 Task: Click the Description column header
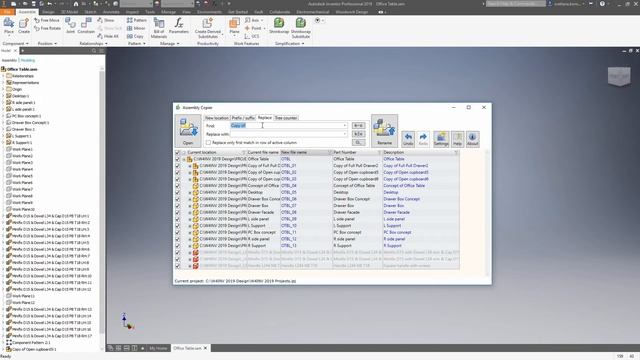pos(420,153)
